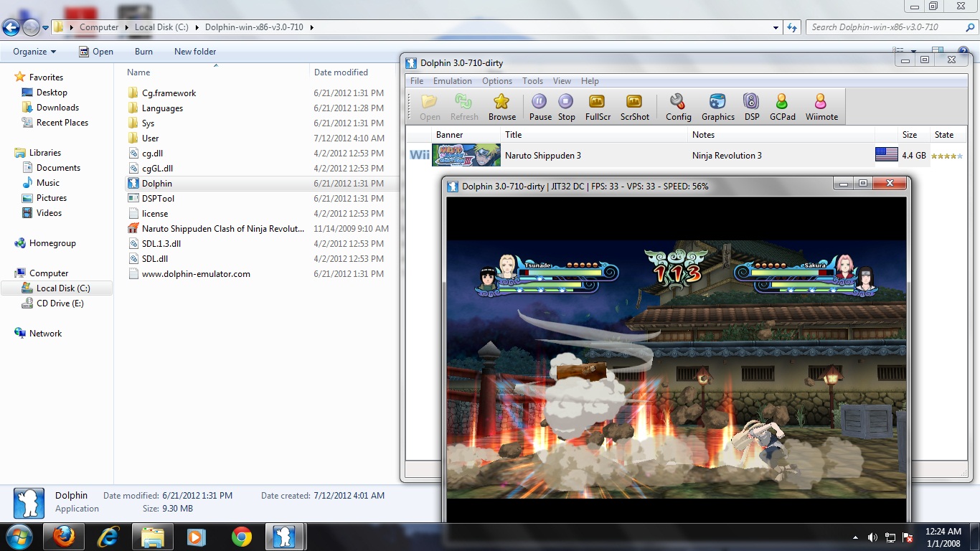The image size is (980, 551).
Task: Open Downloads in Favorites sidebar
Action: tap(57, 108)
